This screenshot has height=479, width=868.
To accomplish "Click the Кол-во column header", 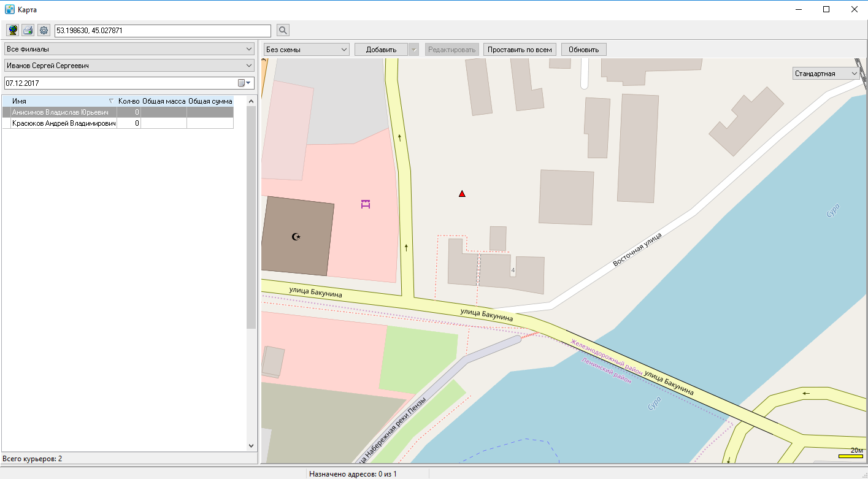I will 129,101.
